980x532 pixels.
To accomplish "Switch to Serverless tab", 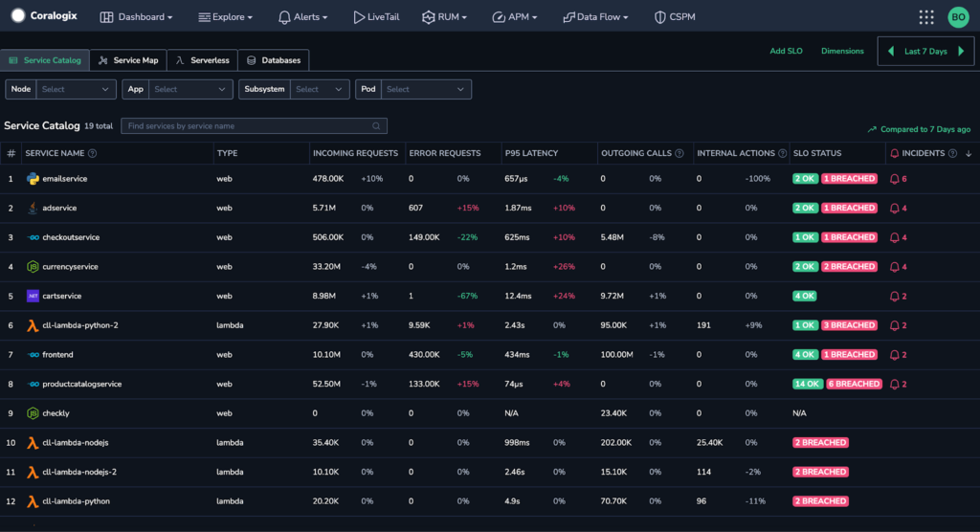I will (x=203, y=60).
